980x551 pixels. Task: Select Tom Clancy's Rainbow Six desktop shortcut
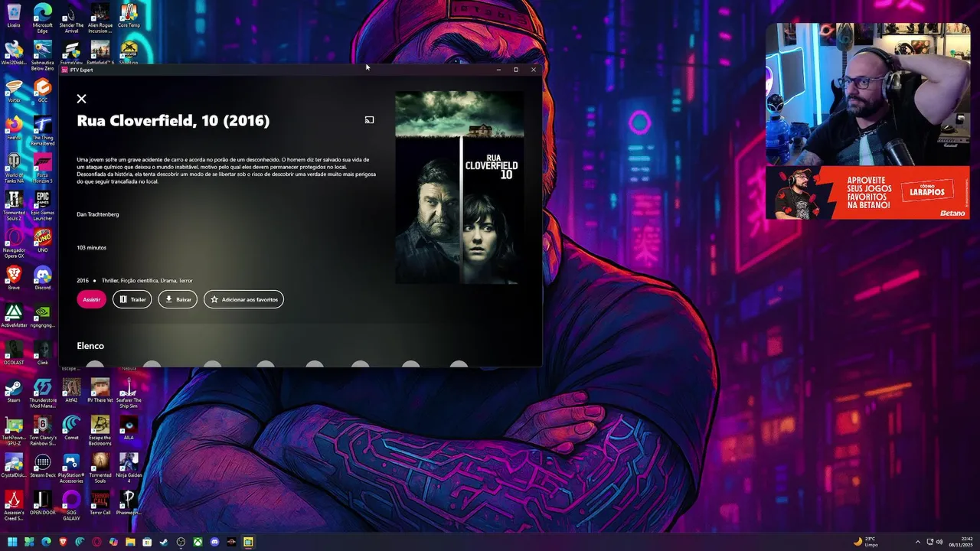(x=43, y=431)
